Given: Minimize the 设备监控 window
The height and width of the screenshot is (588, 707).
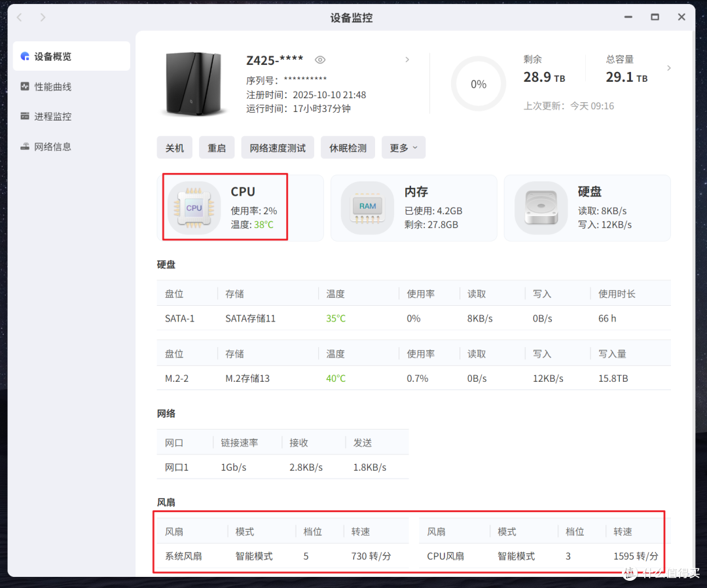Looking at the screenshot, I should [628, 17].
